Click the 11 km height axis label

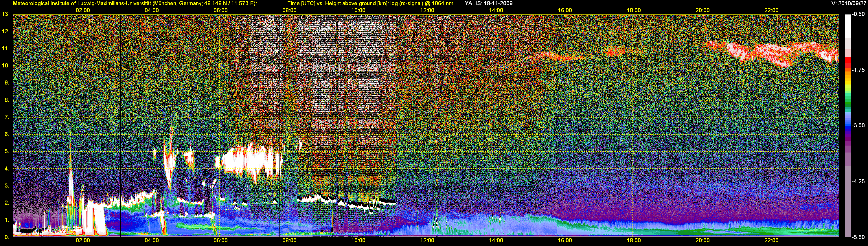tap(5, 49)
